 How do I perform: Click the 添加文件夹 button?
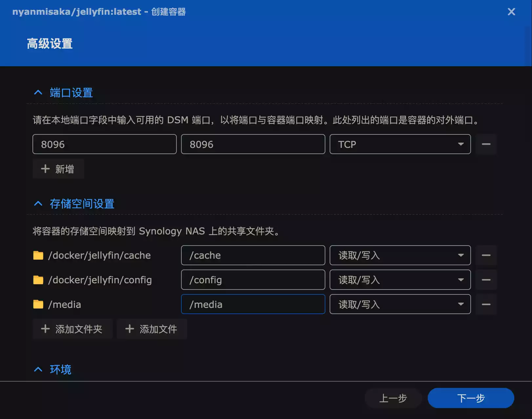[72, 329]
